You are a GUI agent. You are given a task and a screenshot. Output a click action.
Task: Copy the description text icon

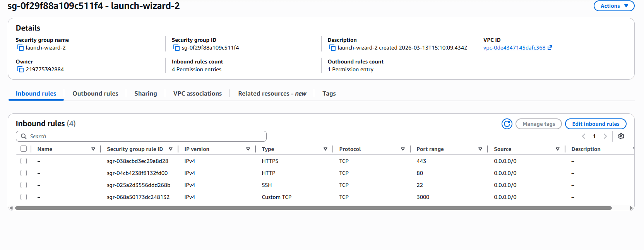pos(332,48)
